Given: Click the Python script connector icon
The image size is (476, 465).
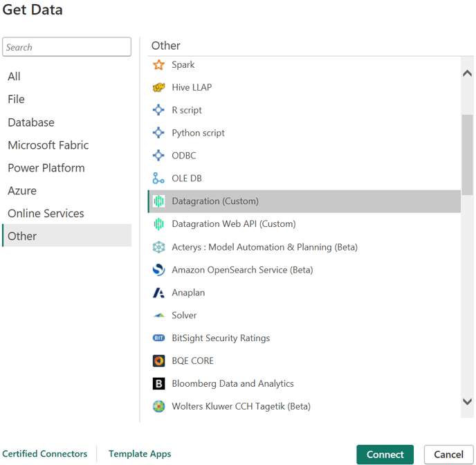Looking at the screenshot, I should pyautogui.click(x=158, y=133).
